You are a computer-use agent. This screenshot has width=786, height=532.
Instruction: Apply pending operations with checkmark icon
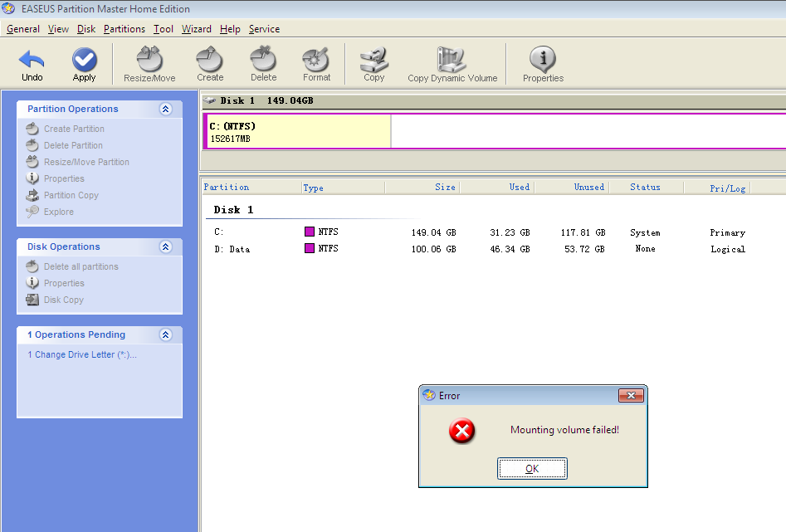[x=84, y=60]
